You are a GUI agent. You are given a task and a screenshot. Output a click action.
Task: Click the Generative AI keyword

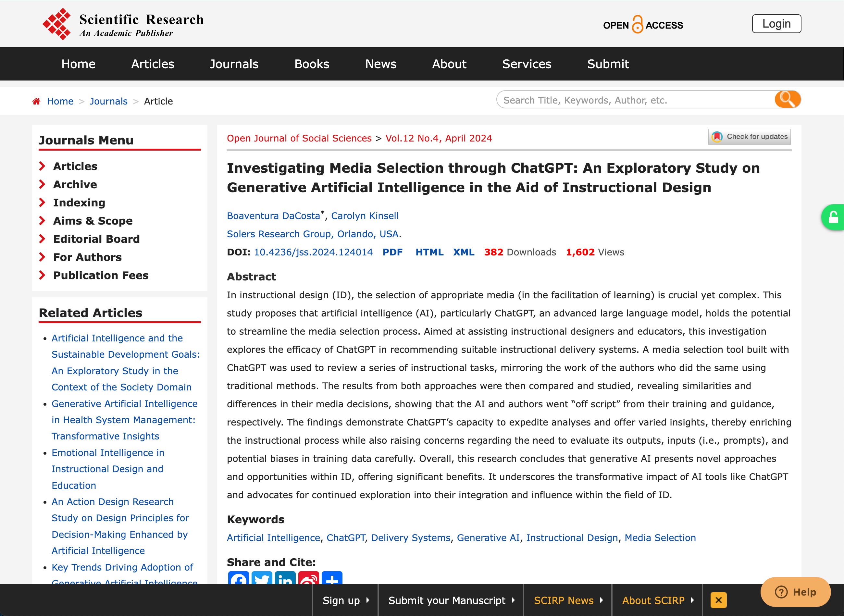click(488, 538)
